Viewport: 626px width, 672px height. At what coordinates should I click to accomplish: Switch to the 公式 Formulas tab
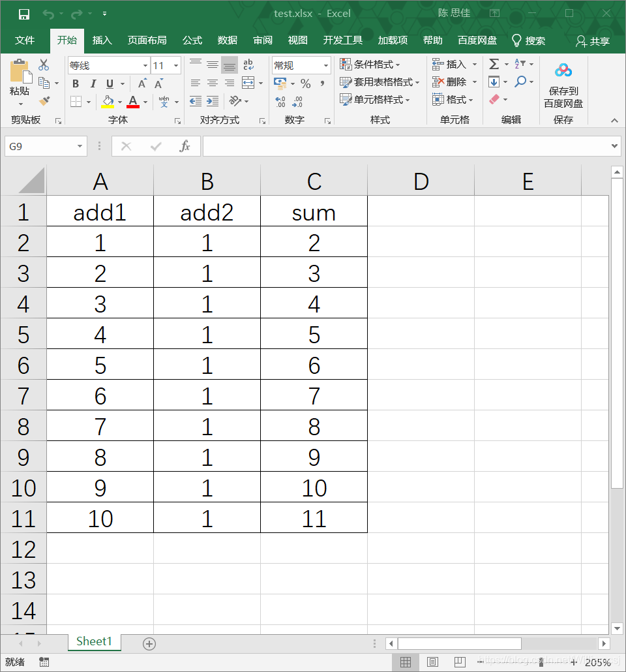[192, 40]
